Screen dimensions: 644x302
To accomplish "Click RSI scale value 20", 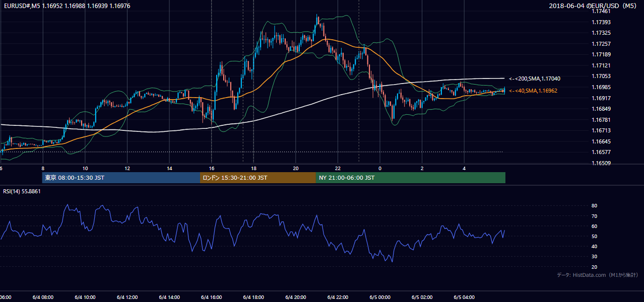I will coord(594,267).
